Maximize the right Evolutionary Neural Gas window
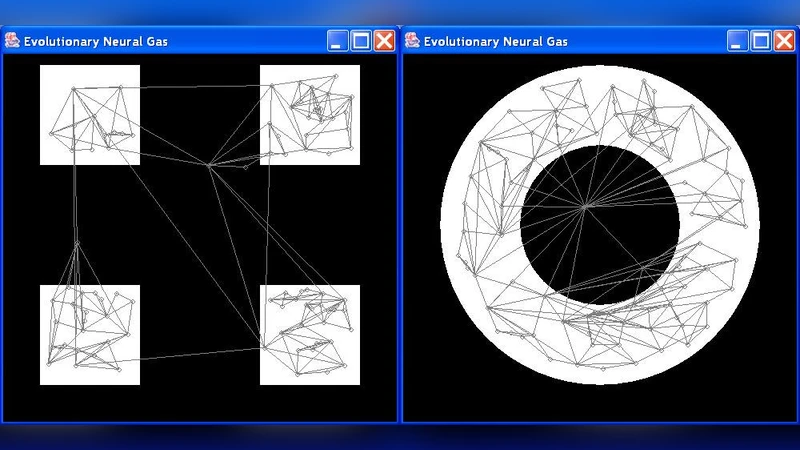The height and width of the screenshot is (450, 800). 760,41
